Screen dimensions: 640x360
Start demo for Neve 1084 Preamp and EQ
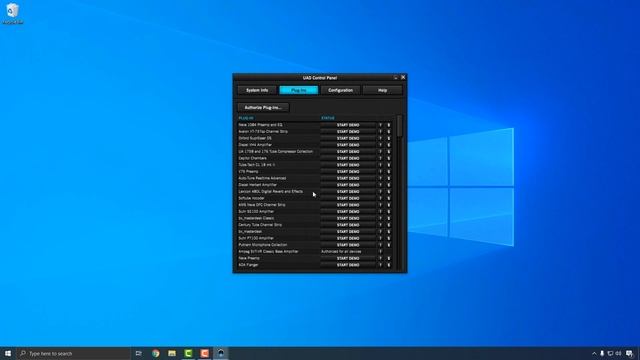[348, 125]
